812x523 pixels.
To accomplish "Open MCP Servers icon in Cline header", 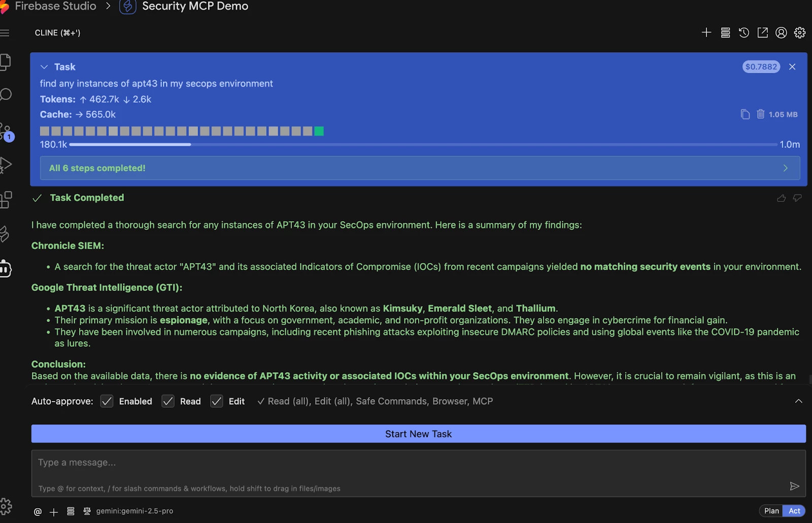I will 725,32.
